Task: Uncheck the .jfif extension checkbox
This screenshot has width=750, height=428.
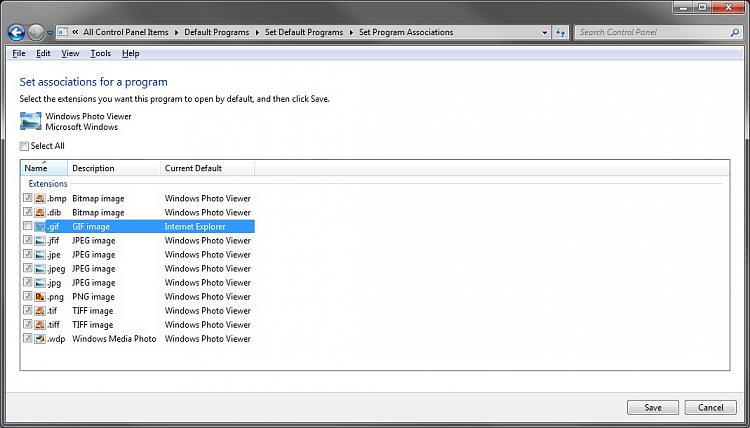Action: coord(28,240)
